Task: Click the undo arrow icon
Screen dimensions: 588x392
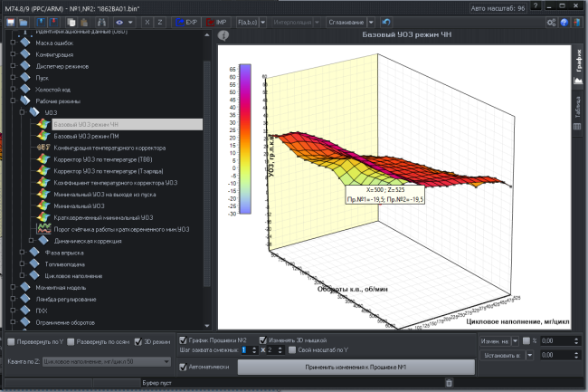Action: point(386,22)
